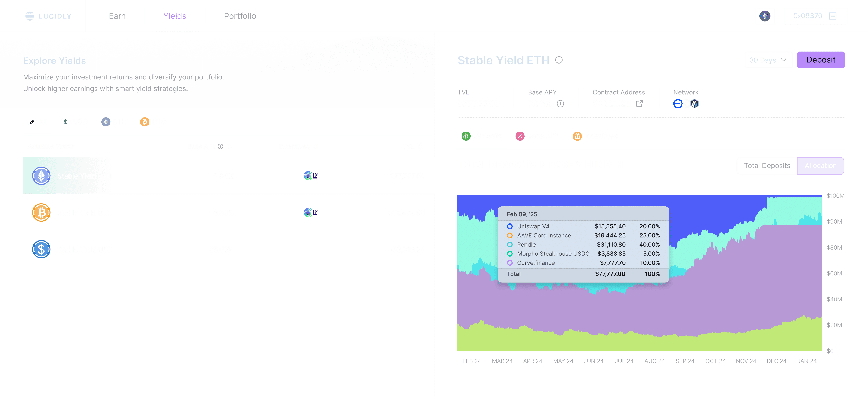Click the info icon in yields table header

click(x=220, y=146)
